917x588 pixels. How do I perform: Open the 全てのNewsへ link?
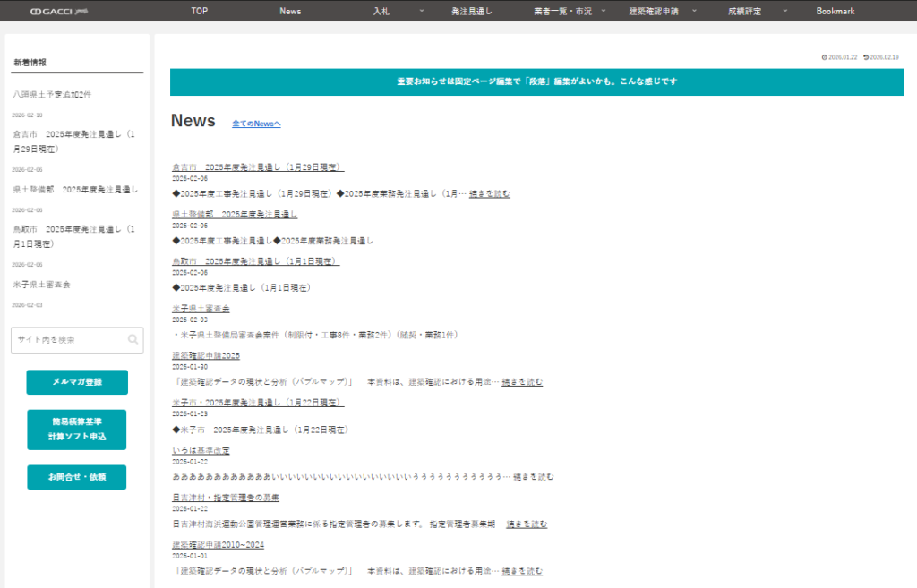[x=256, y=124]
